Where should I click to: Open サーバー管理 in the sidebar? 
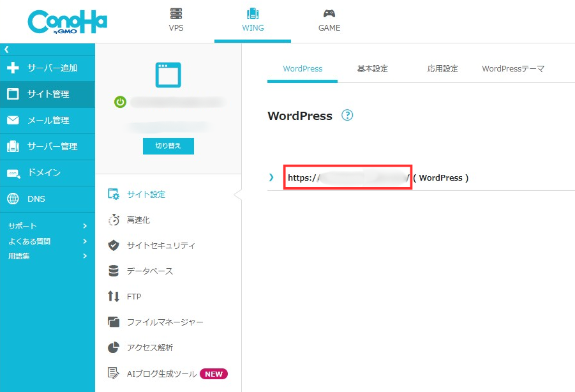click(x=52, y=146)
